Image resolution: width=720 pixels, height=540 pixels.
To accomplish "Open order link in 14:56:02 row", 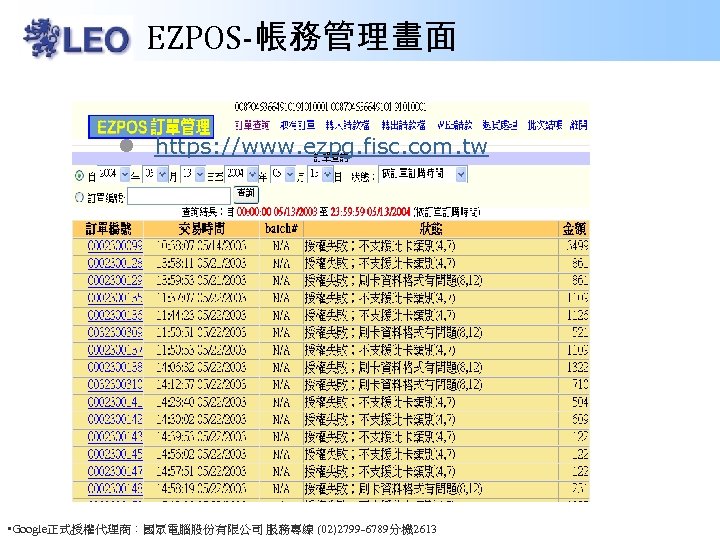I will click(115, 454).
